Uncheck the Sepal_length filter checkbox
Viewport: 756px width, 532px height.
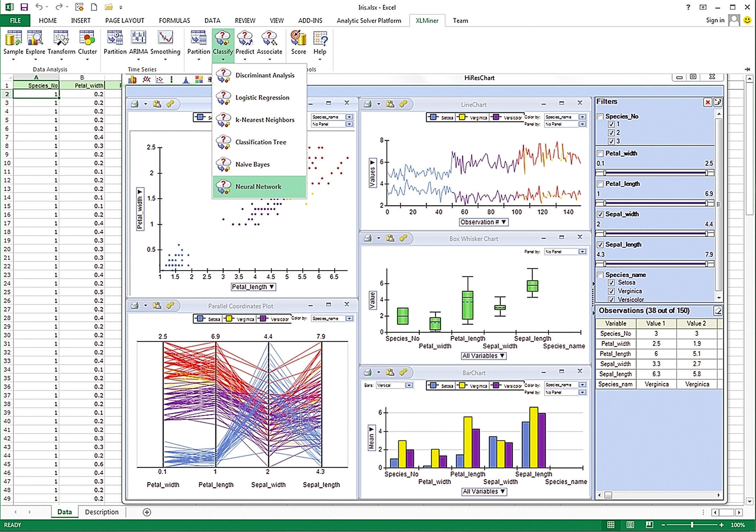(600, 245)
